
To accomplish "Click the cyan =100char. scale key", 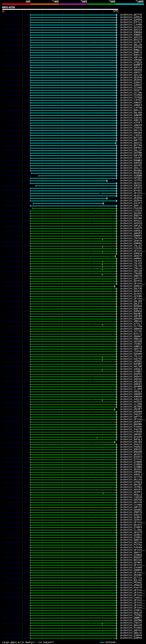I will pyautogui.click(x=108, y=642).
